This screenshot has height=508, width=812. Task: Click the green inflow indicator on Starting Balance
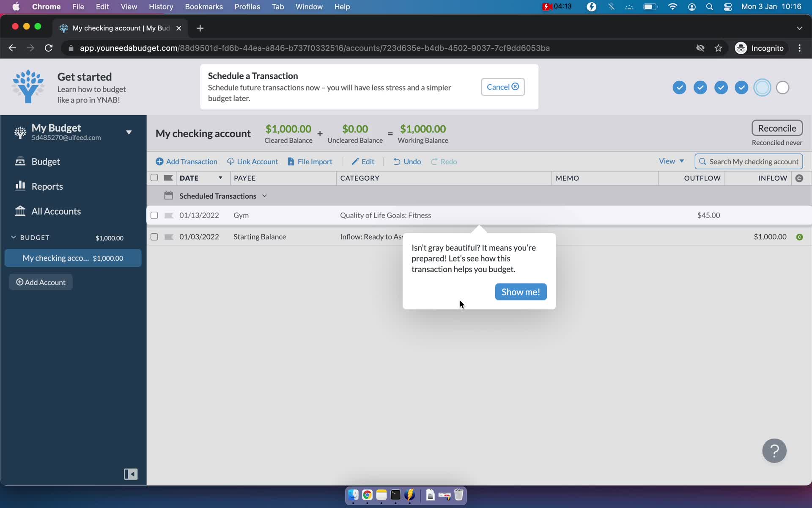pyautogui.click(x=800, y=237)
